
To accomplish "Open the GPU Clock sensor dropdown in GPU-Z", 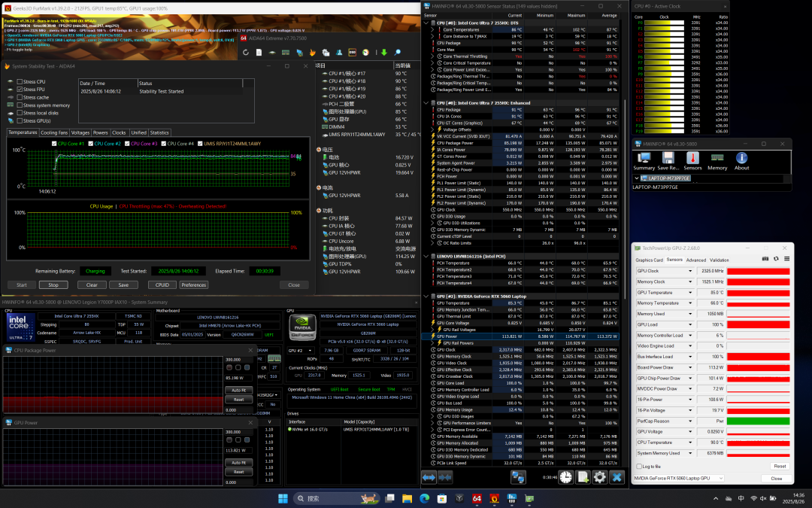I will (689, 271).
